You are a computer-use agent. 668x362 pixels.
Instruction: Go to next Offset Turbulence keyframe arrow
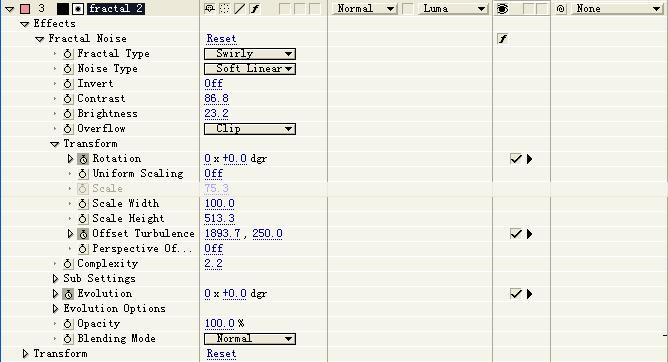click(x=529, y=234)
